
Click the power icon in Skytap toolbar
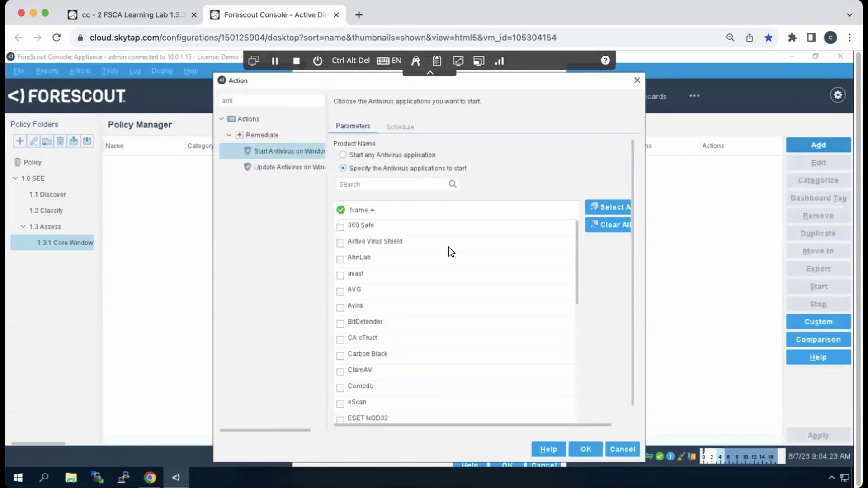click(x=318, y=61)
